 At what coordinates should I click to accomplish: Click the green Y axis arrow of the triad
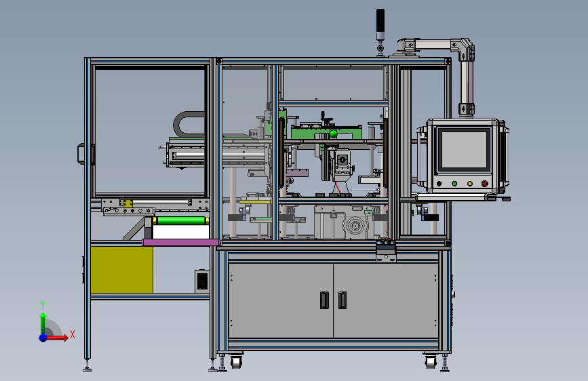point(43,323)
